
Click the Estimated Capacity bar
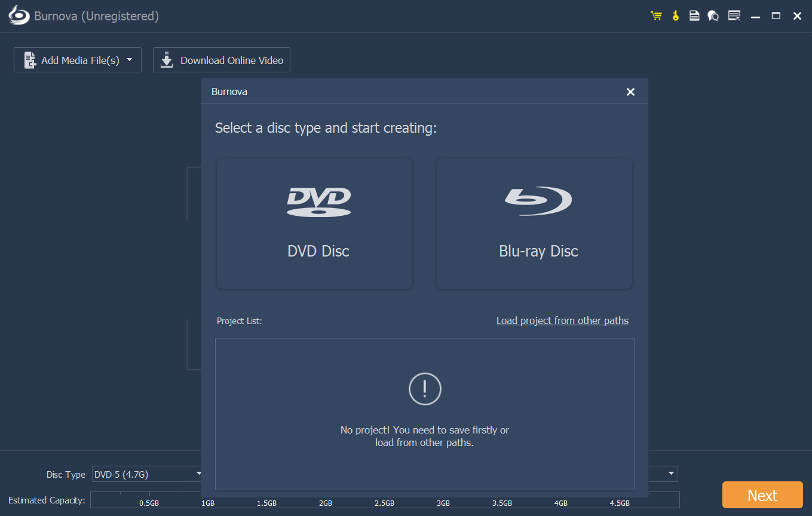pyautogui.click(x=385, y=500)
